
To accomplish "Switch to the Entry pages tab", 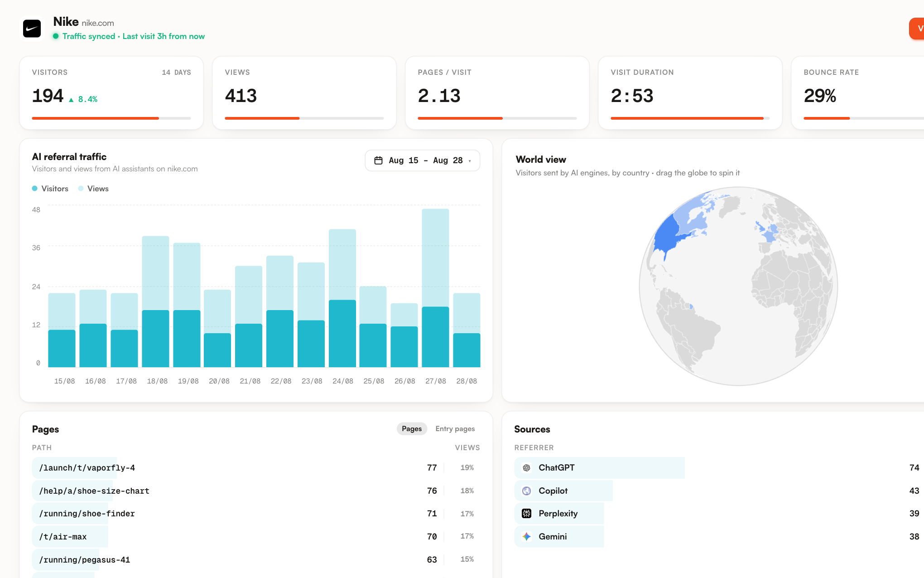I will [x=455, y=429].
